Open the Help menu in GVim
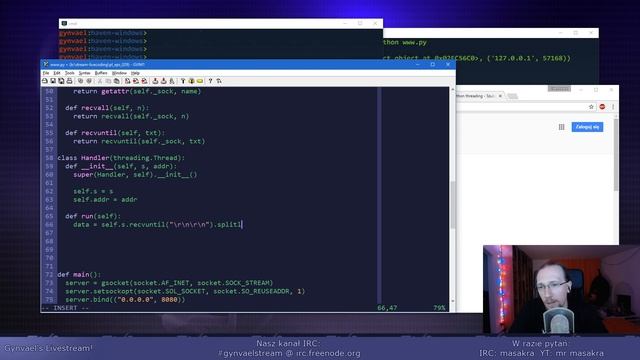The image size is (640, 360). 135,73
